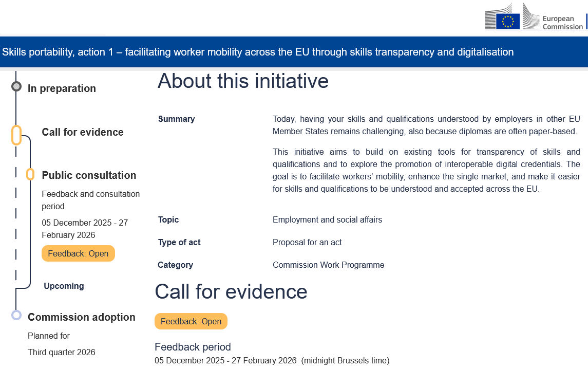588x368 pixels.
Task: Click the 'About this initiative' heading
Action: 243,81
